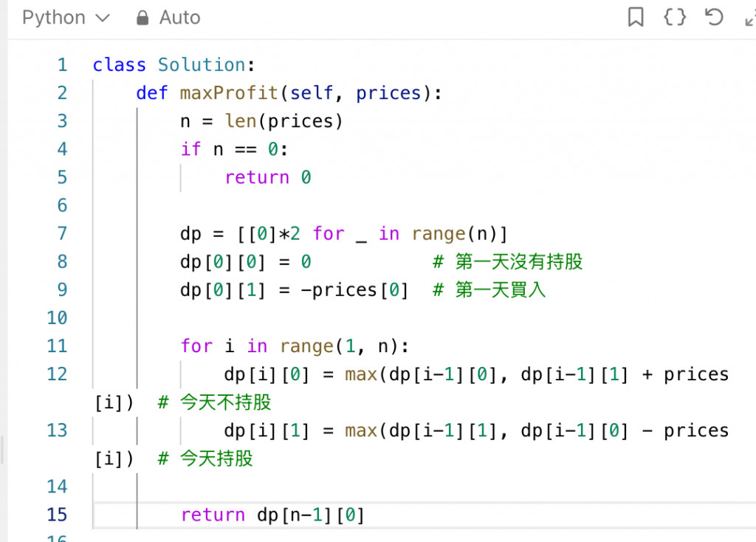
Task: Click line number 9 in the gutter
Action: click(62, 289)
